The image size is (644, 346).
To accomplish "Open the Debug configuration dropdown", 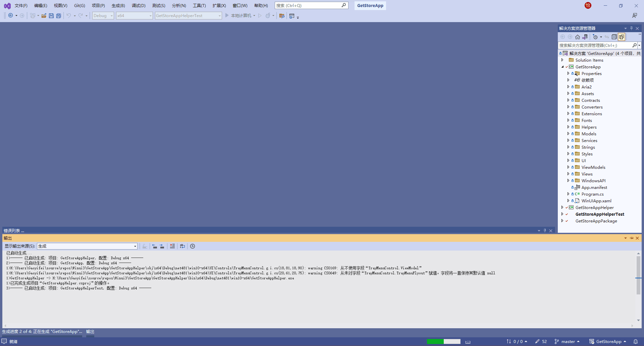I will tap(103, 16).
